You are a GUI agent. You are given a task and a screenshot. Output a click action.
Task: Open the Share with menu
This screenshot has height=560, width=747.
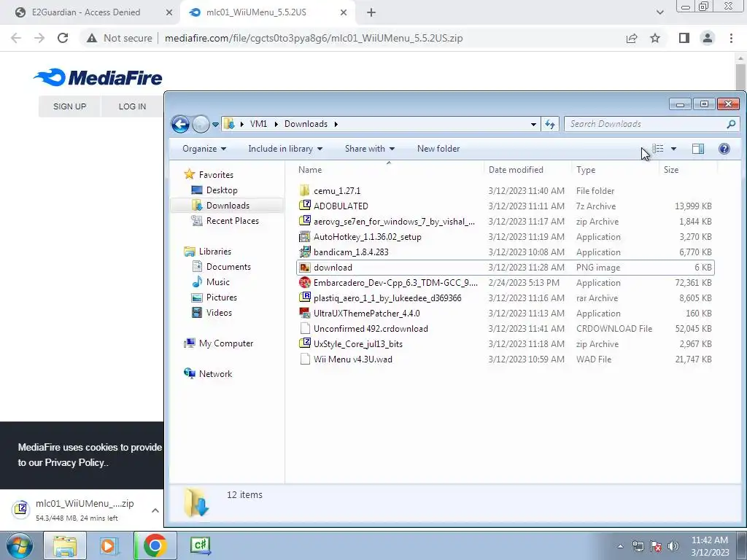[370, 149]
